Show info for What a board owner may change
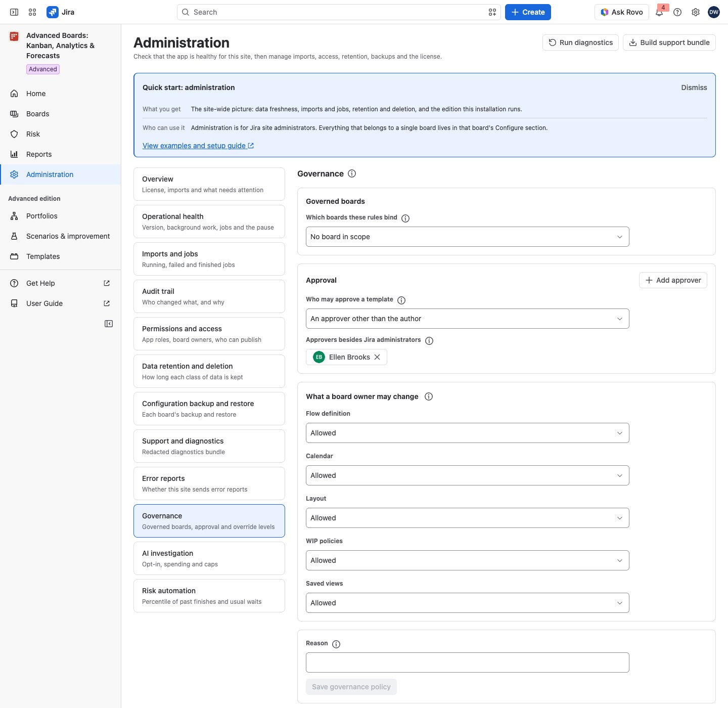 tap(429, 396)
